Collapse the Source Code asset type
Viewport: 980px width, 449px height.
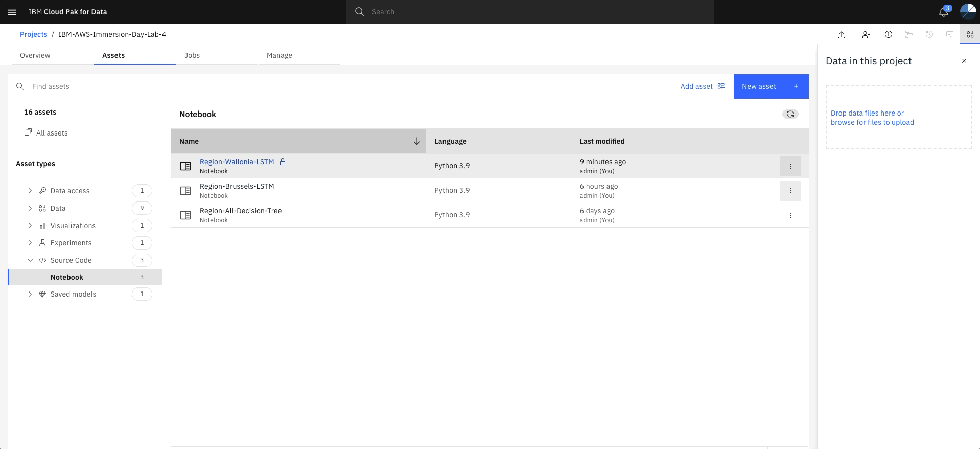tap(30, 260)
